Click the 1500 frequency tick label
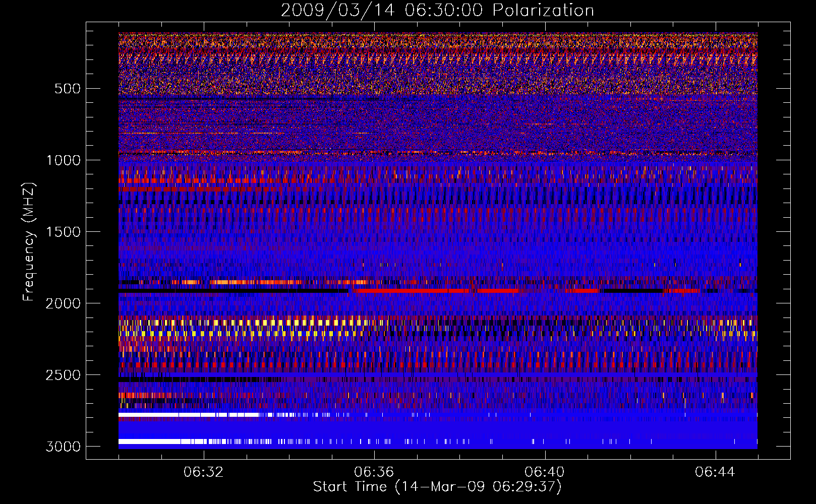 pos(63,232)
